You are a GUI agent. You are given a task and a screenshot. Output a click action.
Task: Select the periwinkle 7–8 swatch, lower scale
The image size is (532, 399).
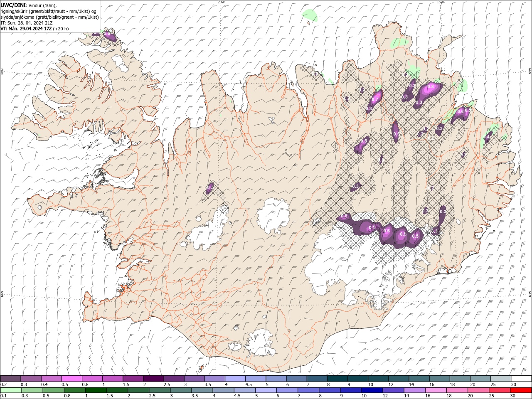(x=308, y=390)
